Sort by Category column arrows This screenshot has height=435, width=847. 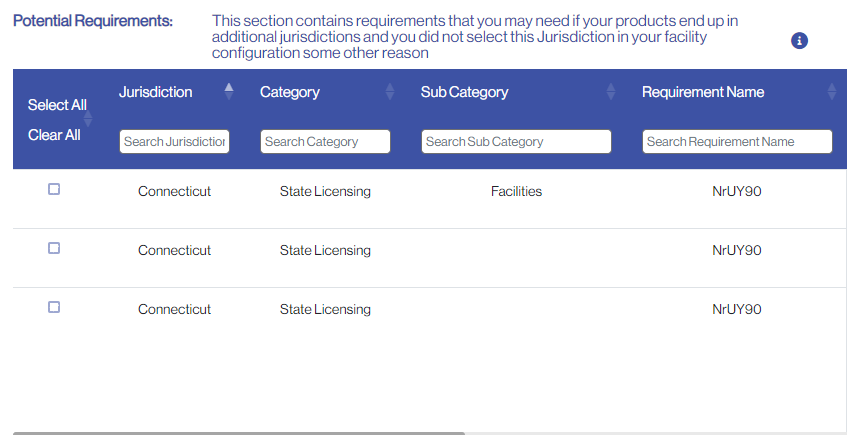click(390, 92)
